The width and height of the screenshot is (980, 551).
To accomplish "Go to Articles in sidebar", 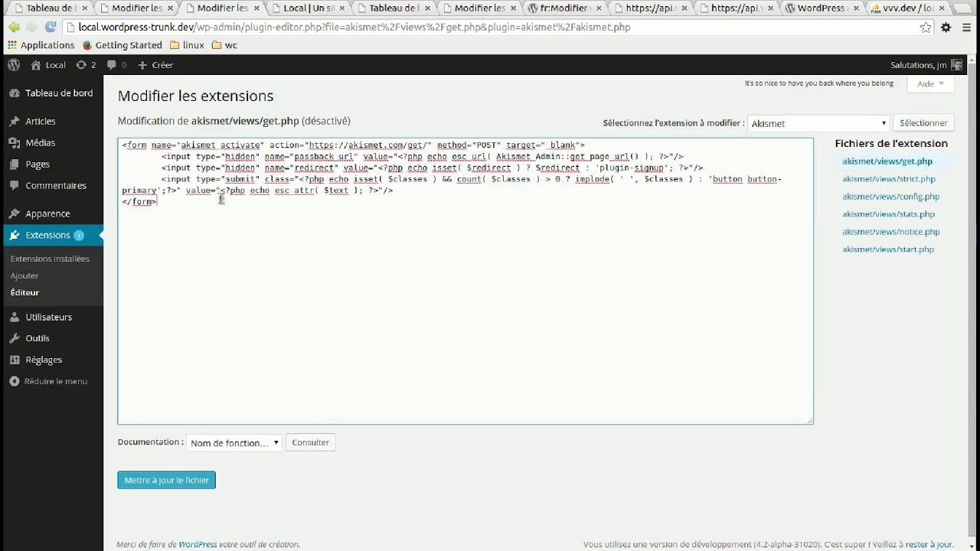I will (51, 121).
